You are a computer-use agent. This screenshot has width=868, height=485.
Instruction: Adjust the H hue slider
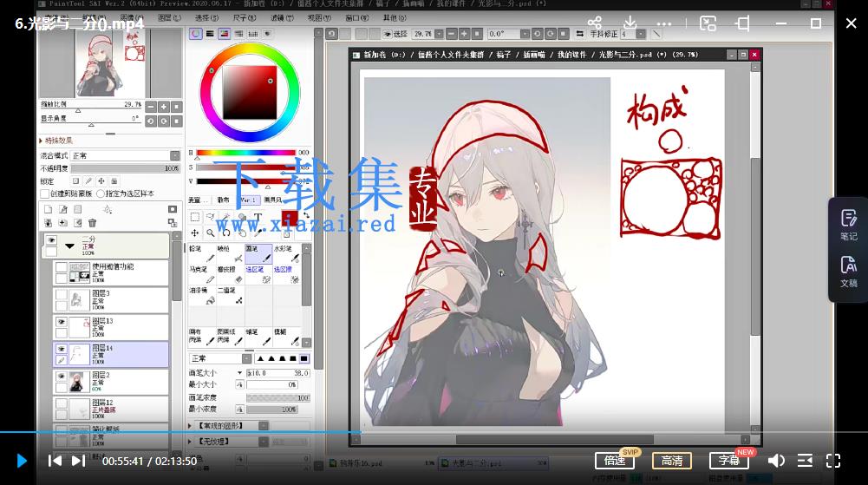click(x=245, y=153)
